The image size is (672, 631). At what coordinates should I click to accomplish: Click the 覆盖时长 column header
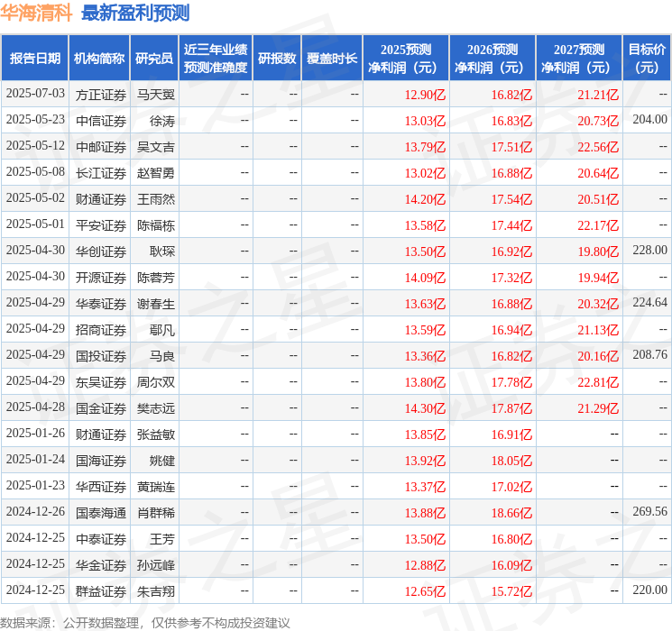click(x=332, y=59)
